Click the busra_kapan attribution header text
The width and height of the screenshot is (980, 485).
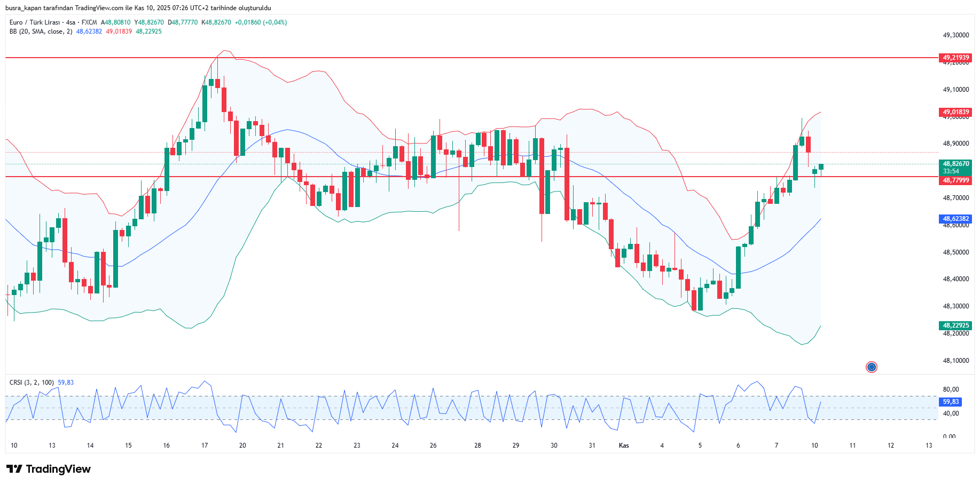point(138,8)
